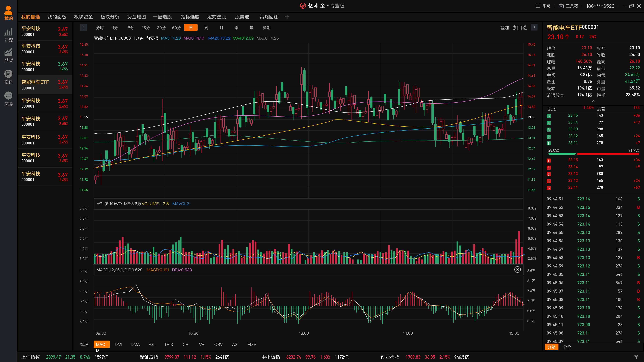Open the 工具箱 toolbox
Image resolution: width=644 pixels, height=362 pixels.
(568, 6)
